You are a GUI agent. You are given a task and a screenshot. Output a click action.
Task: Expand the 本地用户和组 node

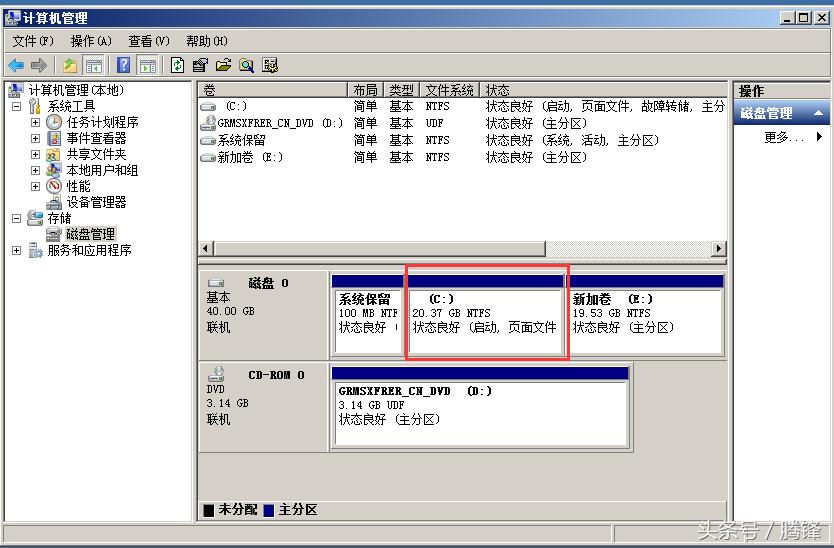[35, 170]
